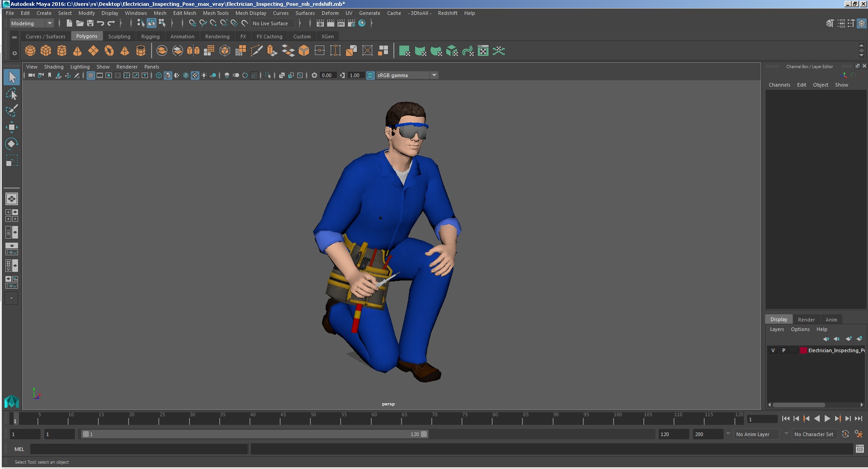Open the auto keyframe toggle icon
The width and height of the screenshot is (868, 469).
click(x=845, y=434)
